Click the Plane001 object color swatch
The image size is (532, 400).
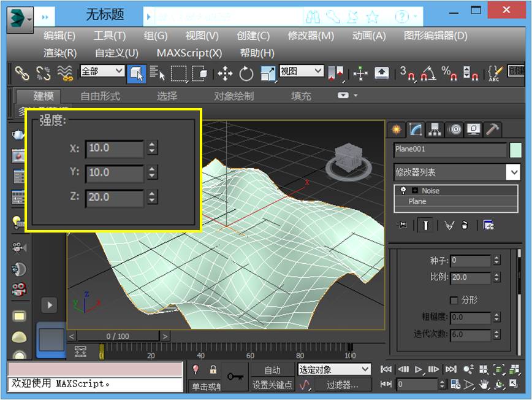coord(515,150)
